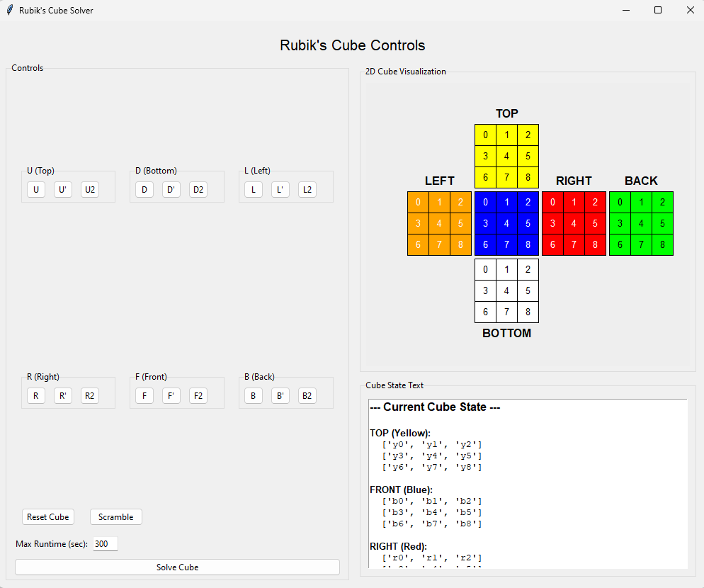This screenshot has height=588, width=704.
Task: Click the BOTTOM face label
Action: (x=507, y=333)
